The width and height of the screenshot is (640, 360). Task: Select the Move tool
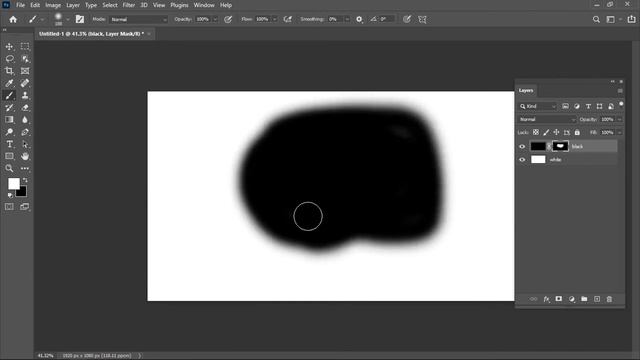pos(9,47)
